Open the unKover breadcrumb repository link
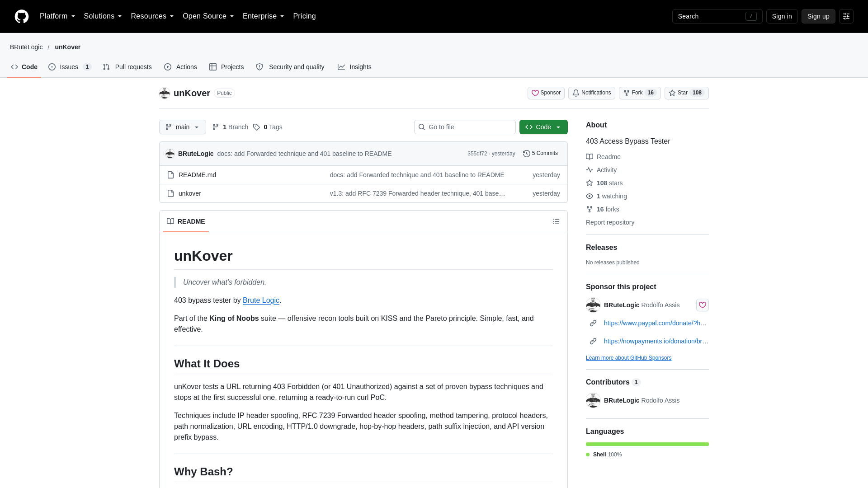Screen dimensions: 868x488 [x=68, y=47]
